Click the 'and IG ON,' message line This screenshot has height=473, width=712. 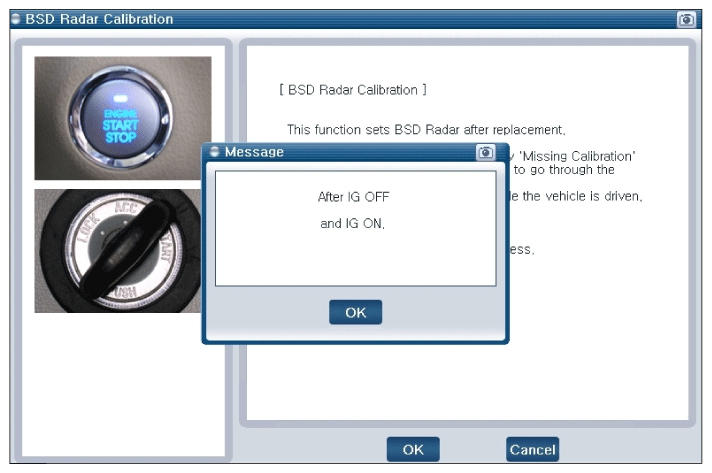point(352,223)
